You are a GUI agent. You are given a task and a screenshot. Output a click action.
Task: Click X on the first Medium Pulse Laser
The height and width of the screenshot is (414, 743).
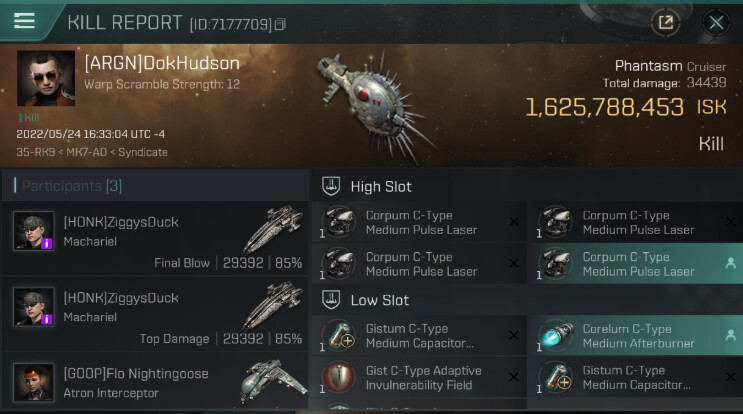[513, 222]
